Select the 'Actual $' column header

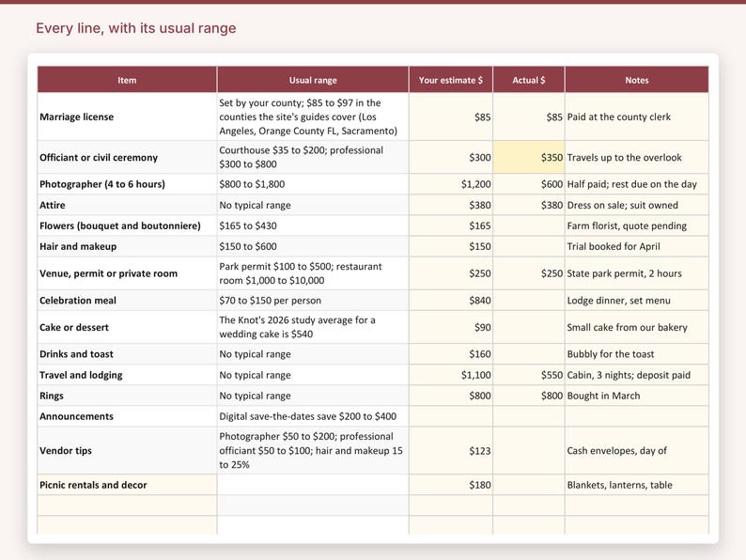[529, 80]
